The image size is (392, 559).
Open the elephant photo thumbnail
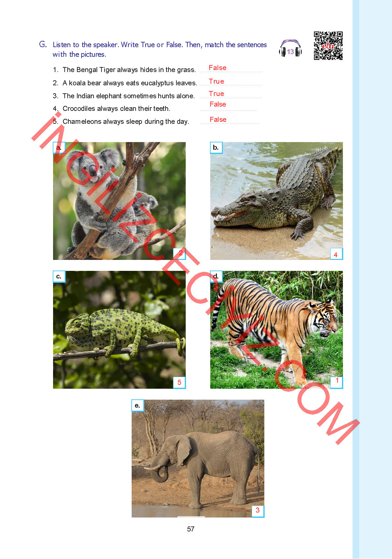tap(198, 458)
